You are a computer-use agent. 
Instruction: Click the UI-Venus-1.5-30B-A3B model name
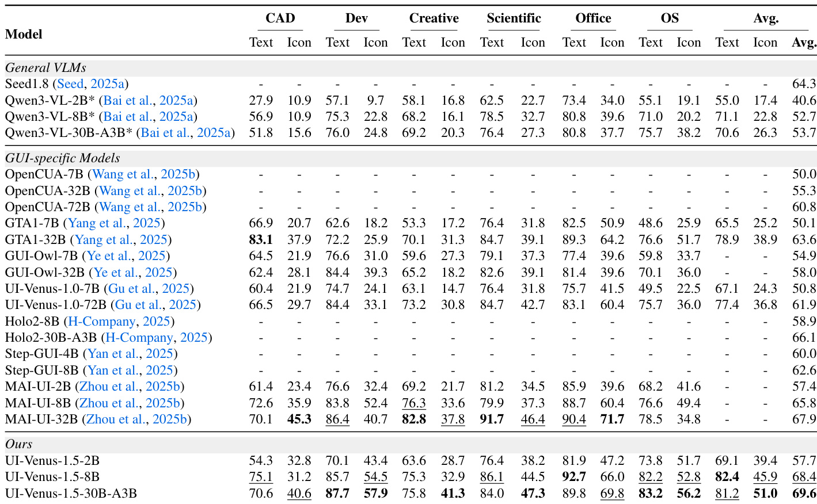coord(71,494)
